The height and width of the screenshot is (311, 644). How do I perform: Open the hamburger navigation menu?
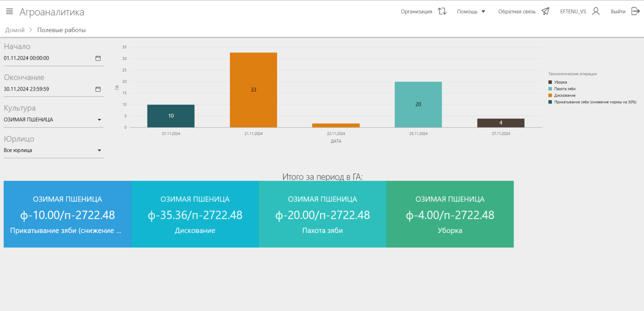[x=9, y=11]
